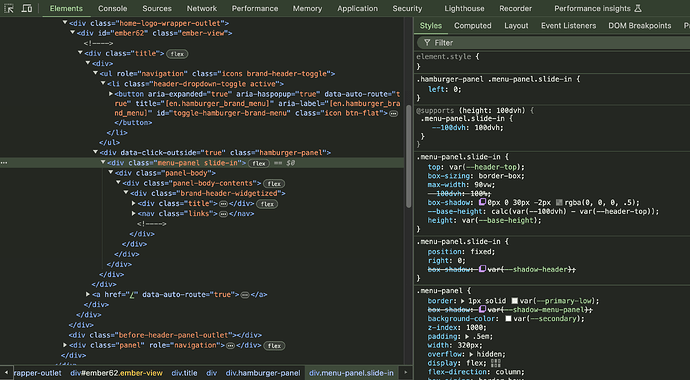Switch to the Console tab
The height and width of the screenshot is (380, 690).
[x=113, y=8]
